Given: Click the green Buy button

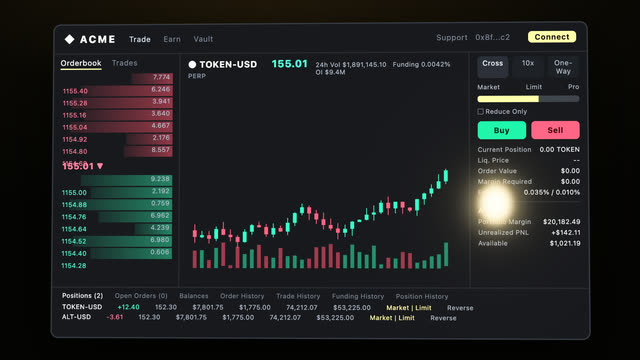Looking at the screenshot, I should point(502,130).
